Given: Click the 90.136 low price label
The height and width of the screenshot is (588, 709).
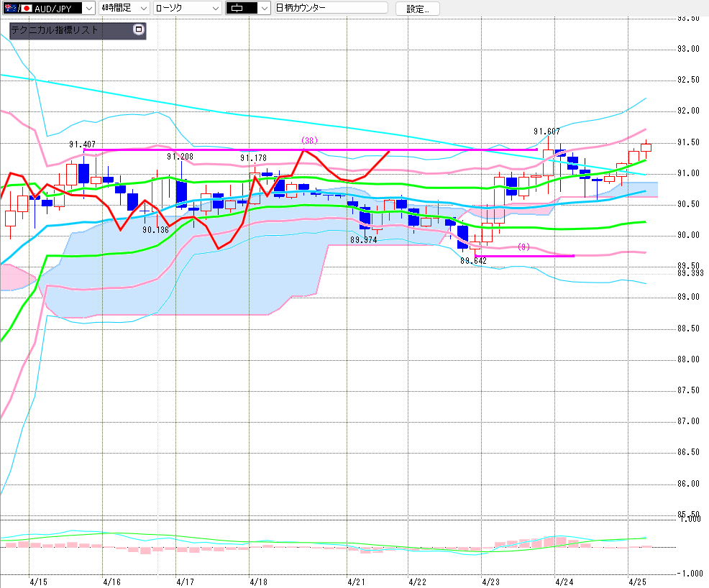Looking at the screenshot, I should (x=155, y=229).
